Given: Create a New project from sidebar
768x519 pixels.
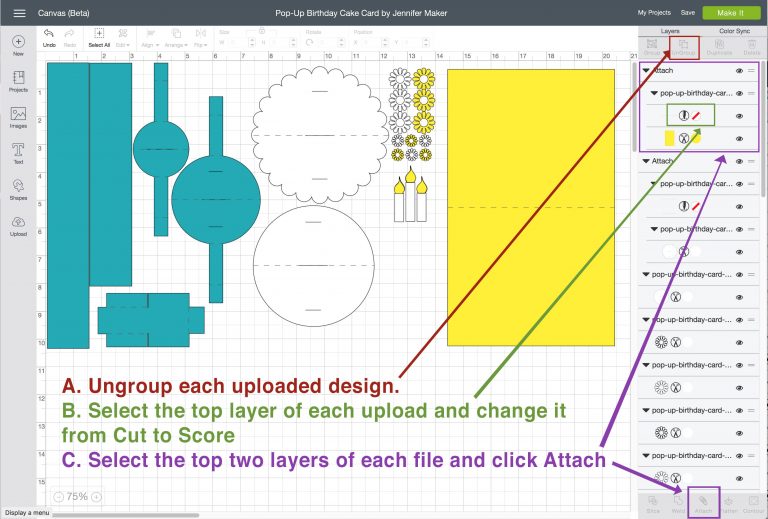Looking at the screenshot, I should coord(18,46).
